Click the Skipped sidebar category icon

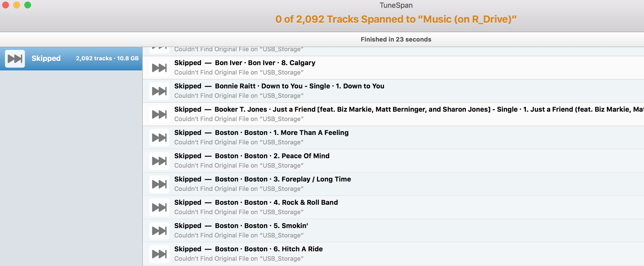(x=15, y=59)
